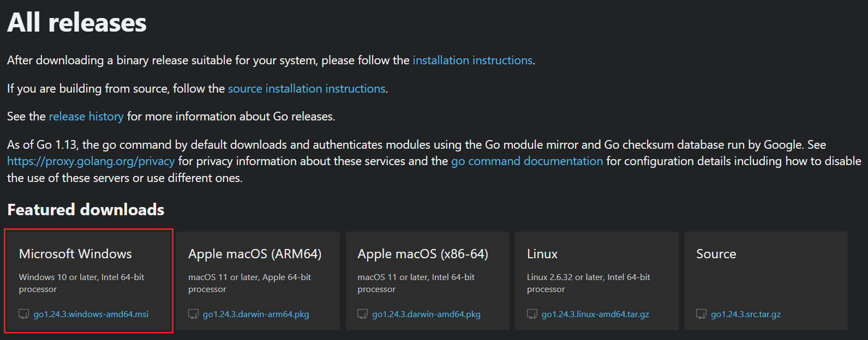The height and width of the screenshot is (340, 868).
Task: Download the go1.24.3.darwin-arm64.pkg file link
Action: (256, 314)
